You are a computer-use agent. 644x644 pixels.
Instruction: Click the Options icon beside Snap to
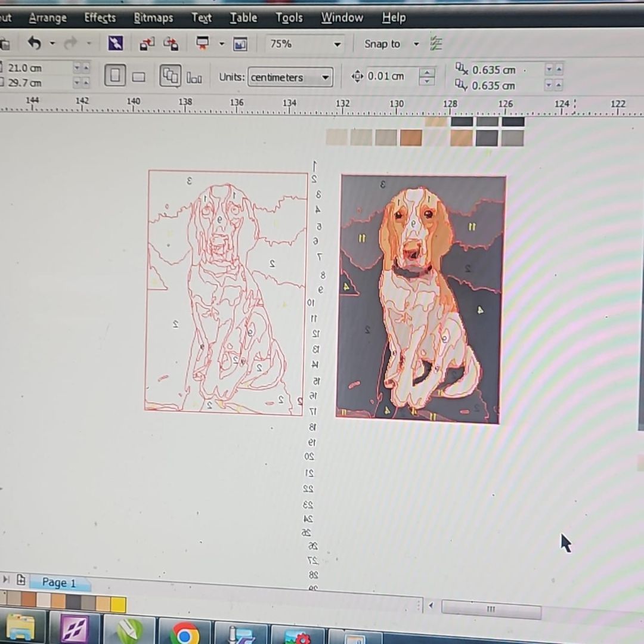pyautogui.click(x=436, y=44)
